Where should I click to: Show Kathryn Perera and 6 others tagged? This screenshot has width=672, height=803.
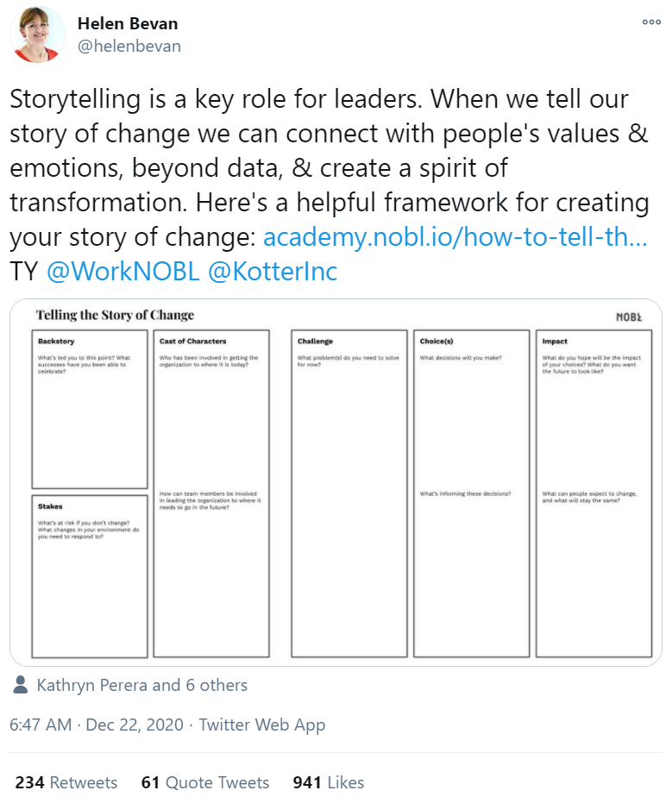(141, 686)
